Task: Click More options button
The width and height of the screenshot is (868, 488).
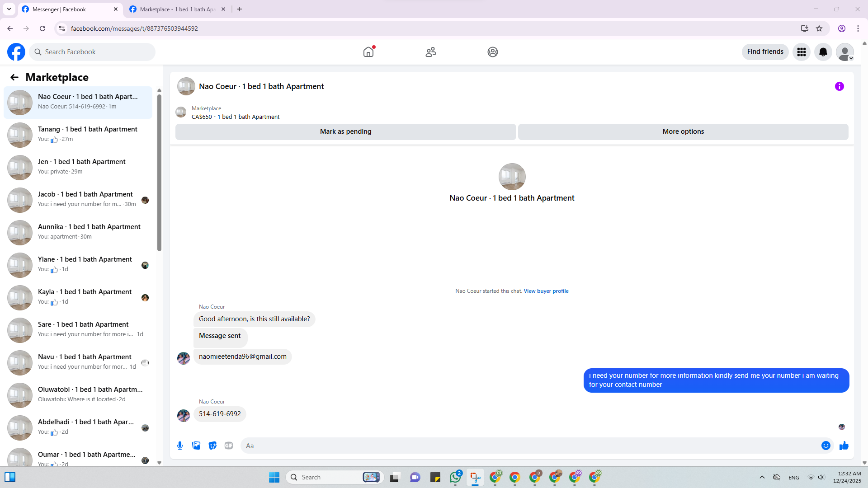Action: [x=683, y=131]
